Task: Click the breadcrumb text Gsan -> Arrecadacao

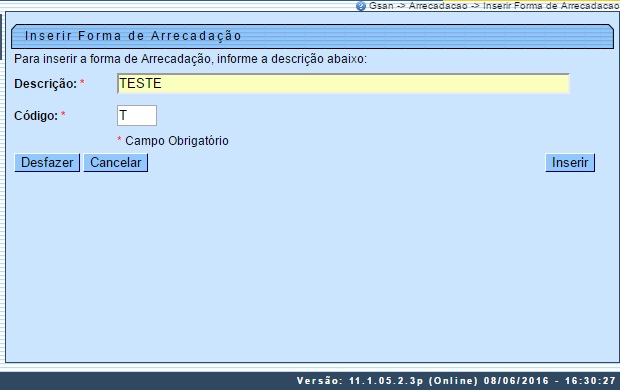Action: click(418, 6)
